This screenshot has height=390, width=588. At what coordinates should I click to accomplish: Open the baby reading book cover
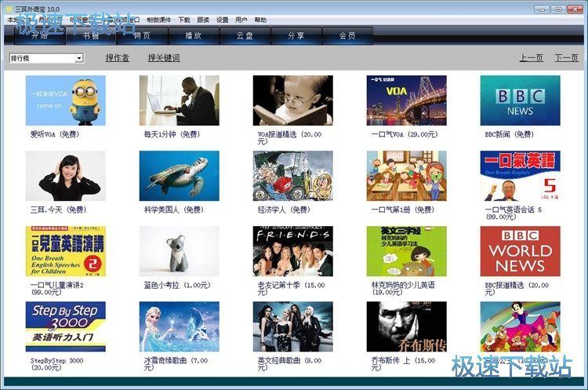(293, 100)
